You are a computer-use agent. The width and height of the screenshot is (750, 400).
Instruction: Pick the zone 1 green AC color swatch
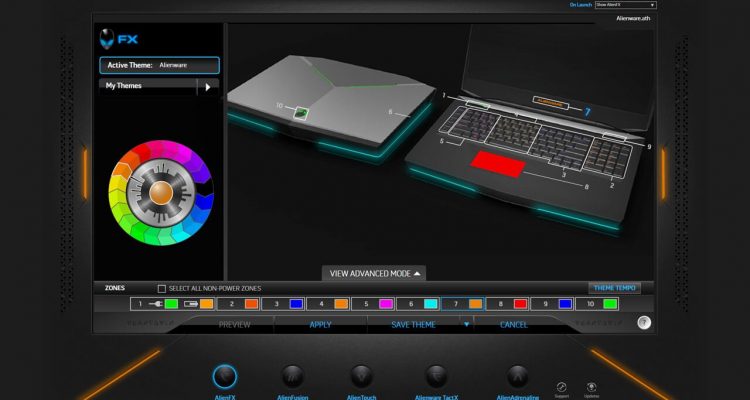(x=171, y=304)
